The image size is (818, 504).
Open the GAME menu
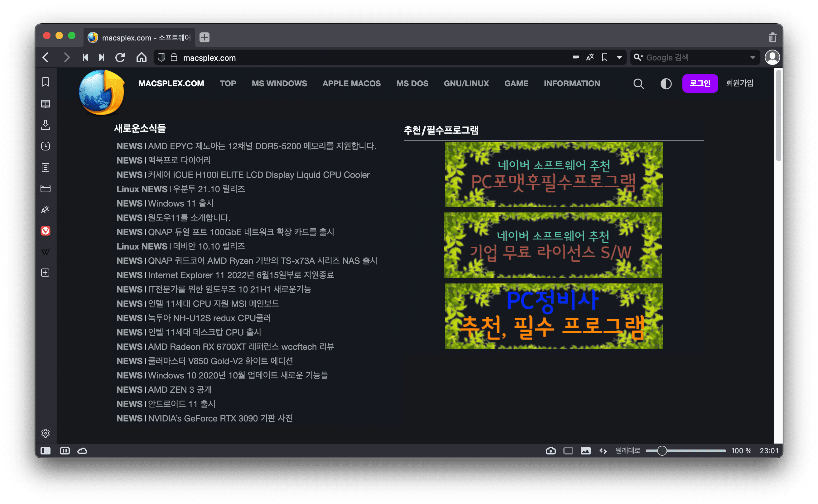pyautogui.click(x=516, y=83)
